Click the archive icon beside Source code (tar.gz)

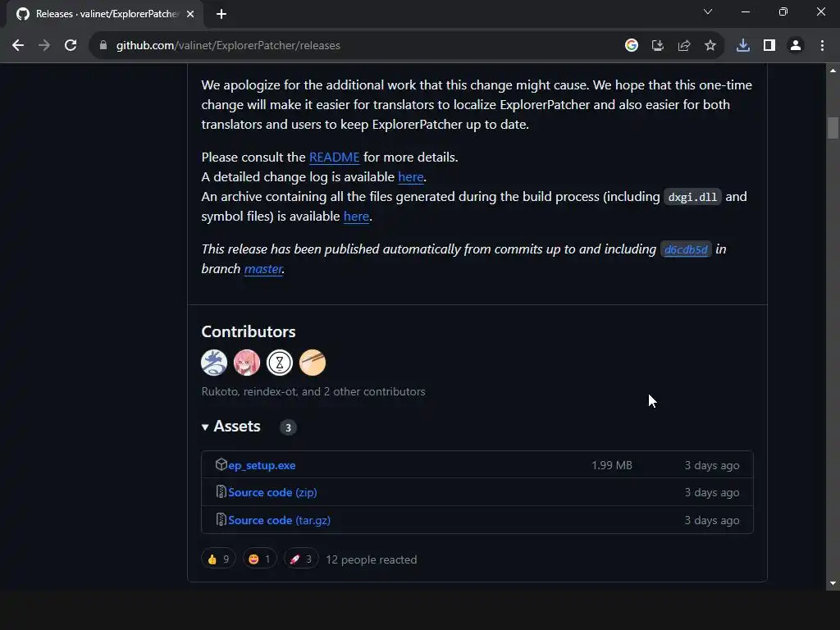pos(221,519)
